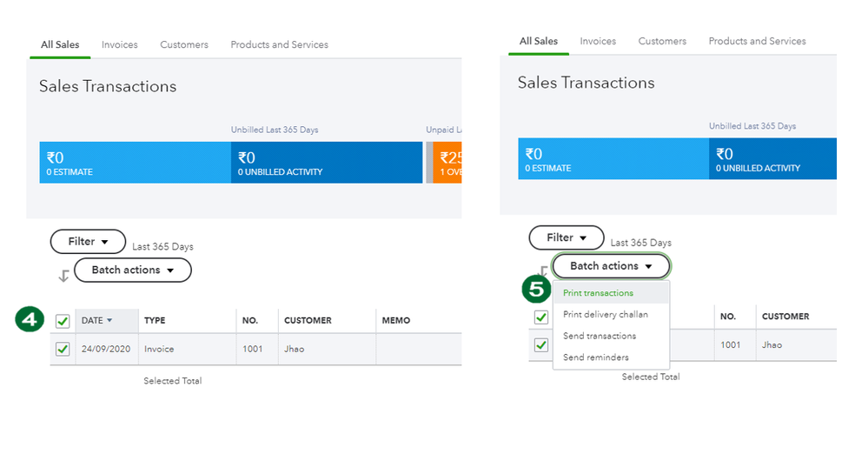
Task: Choose Send reminders from the dropdown list
Action: 595,357
